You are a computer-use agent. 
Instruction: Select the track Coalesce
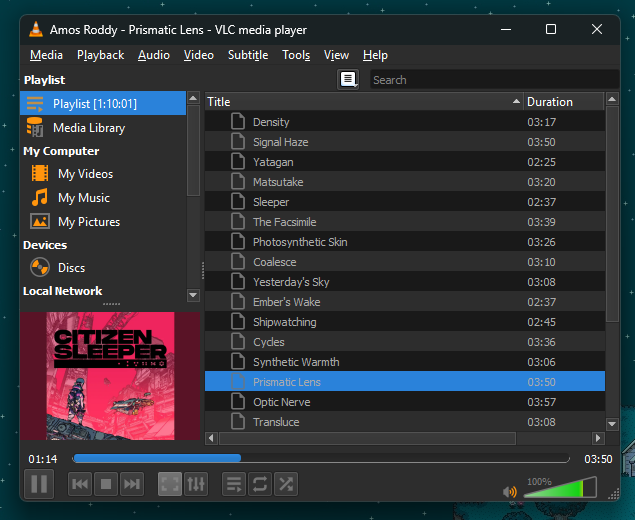coord(405,262)
